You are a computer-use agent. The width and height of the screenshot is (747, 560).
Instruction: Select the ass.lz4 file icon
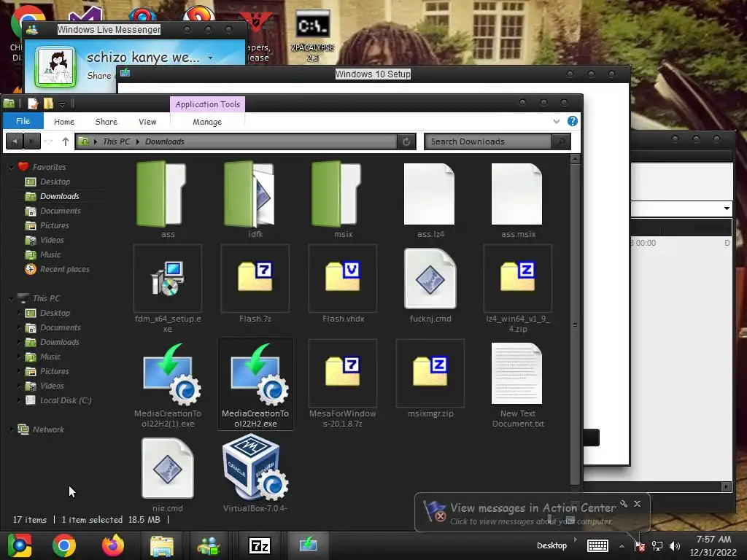pos(429,194)
